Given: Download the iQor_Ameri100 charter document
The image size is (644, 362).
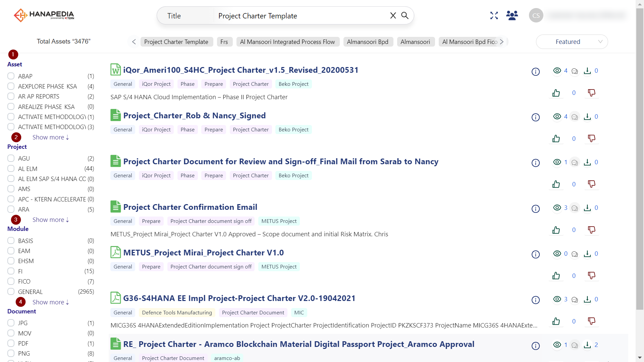Looking at the screenshot, I should [587, 71].
